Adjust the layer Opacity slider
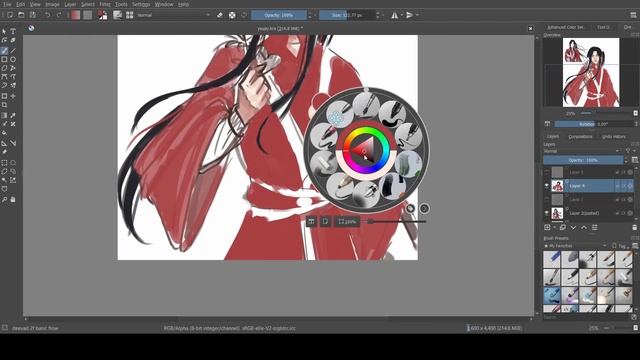This screenshot has height=360, width=640. 583,160
